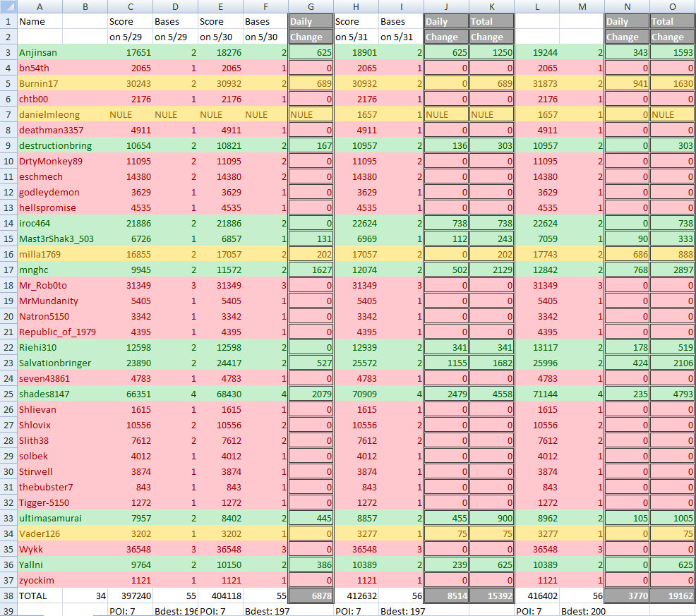Select row 25 header
Image resolution: width=696 pixels, height=616 pixels.
[x=8, y=394]
